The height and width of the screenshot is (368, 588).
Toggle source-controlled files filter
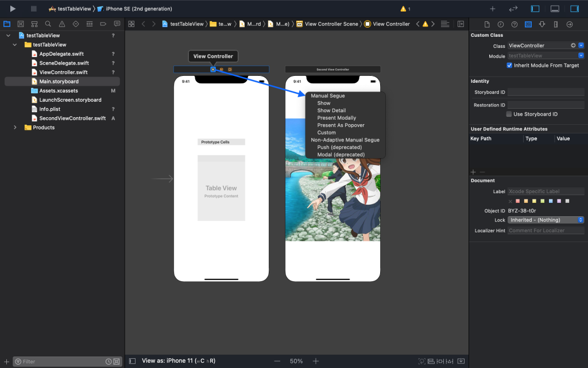click(117, 362)
